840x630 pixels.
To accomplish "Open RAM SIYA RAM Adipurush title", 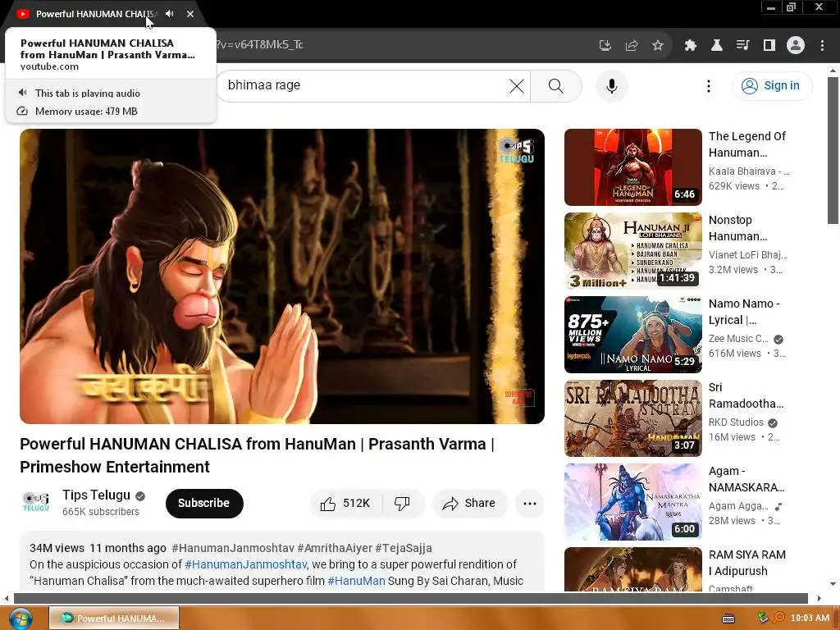I will pyautogui.click(x=746, y=563).
